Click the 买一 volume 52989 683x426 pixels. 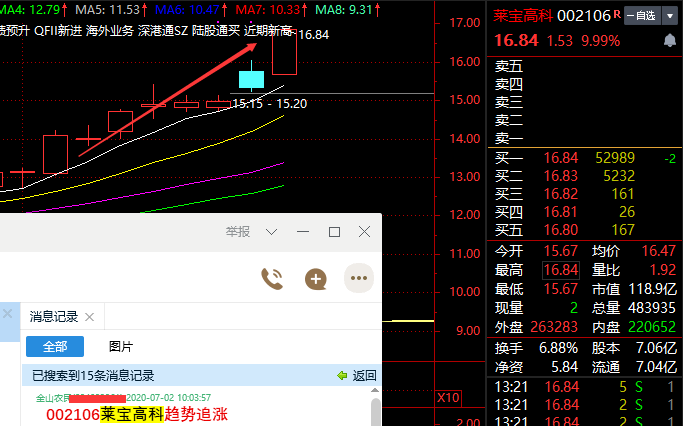[615, 158]
